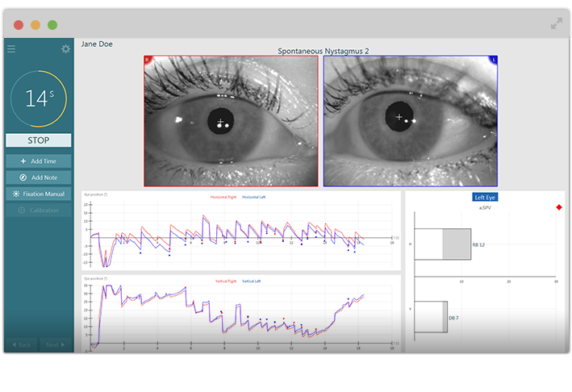Click the green window maximize button
The width and height of the screenshot is (572, 392).
tap(52, 25)
